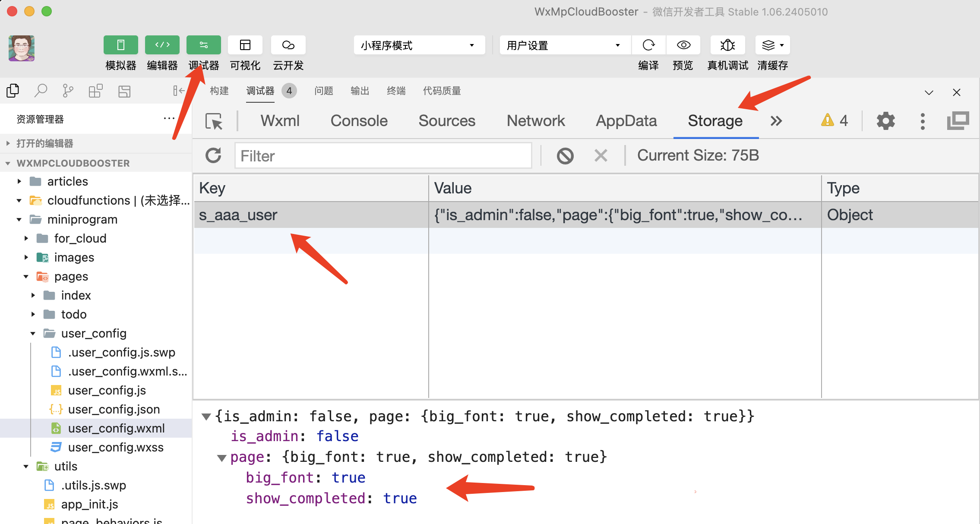
Task: Open the user_config.js file
Action: [107, 390]
